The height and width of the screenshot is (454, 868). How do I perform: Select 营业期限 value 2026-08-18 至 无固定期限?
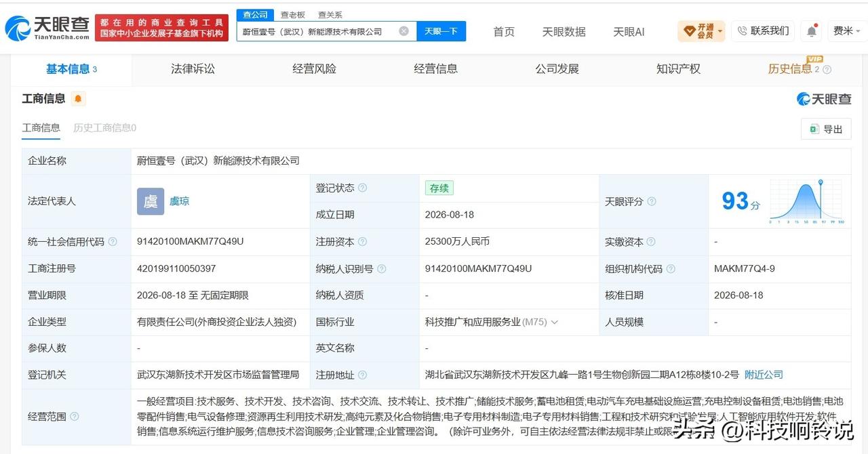click(193, 295)
